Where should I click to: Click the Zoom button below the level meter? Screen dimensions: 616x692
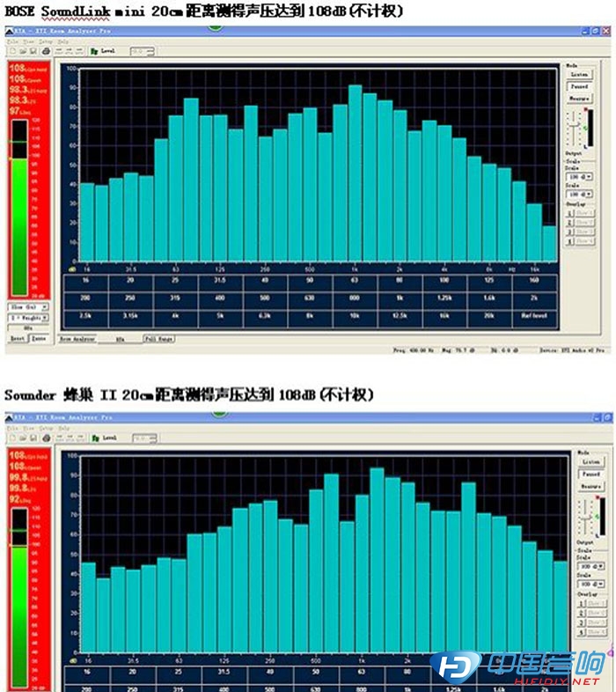pyautogui.click(x=38, y=337)
